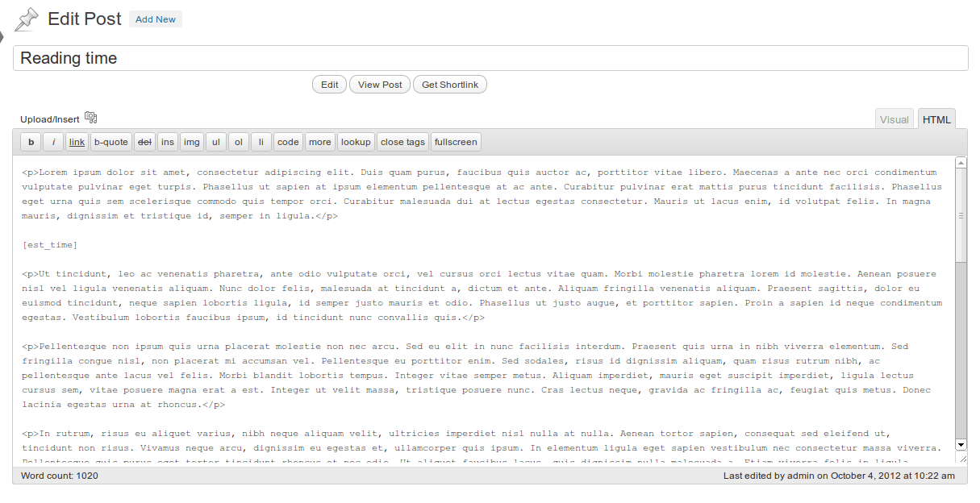The height and width of the screenshot is (503, 980).
Task: Insert an ordered list with ol
Action: click(x=239, y=142)
